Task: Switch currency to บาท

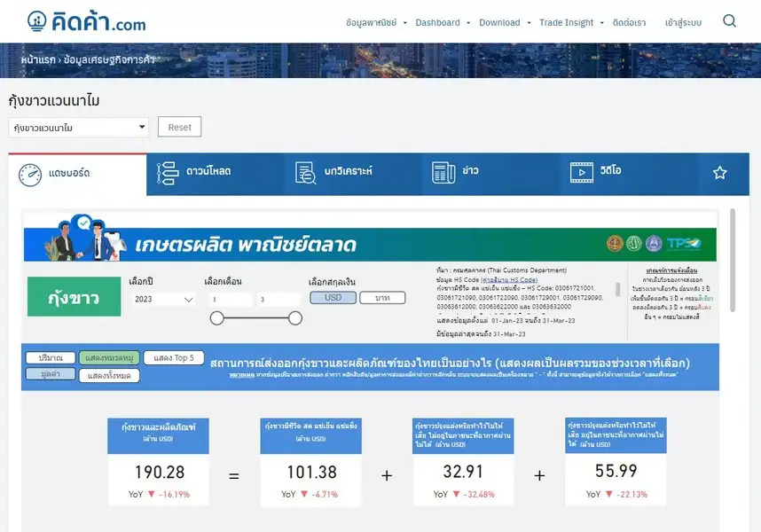Action: click(382, 298)
